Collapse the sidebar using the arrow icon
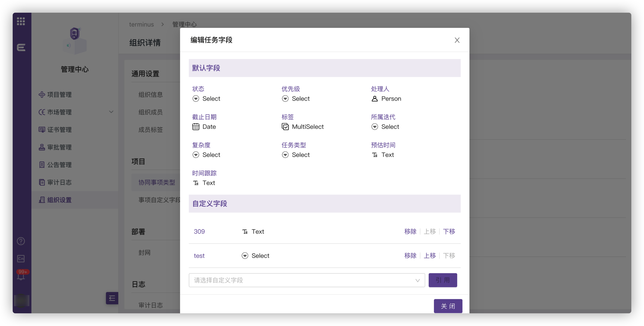 click(x=112, y=298)
